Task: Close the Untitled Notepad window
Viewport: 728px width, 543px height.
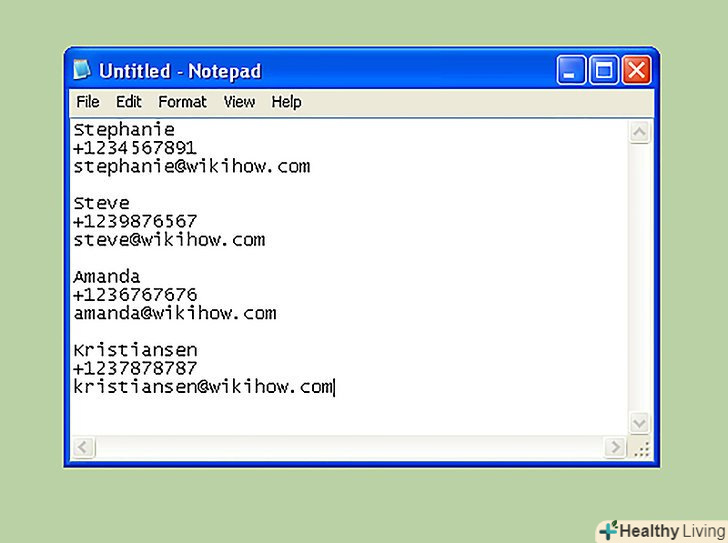Action: (636, 71)
